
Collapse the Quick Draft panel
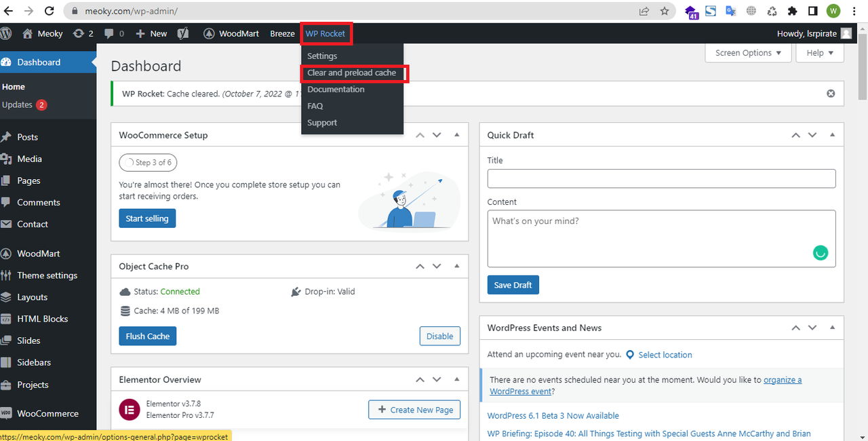click(832, 135)
